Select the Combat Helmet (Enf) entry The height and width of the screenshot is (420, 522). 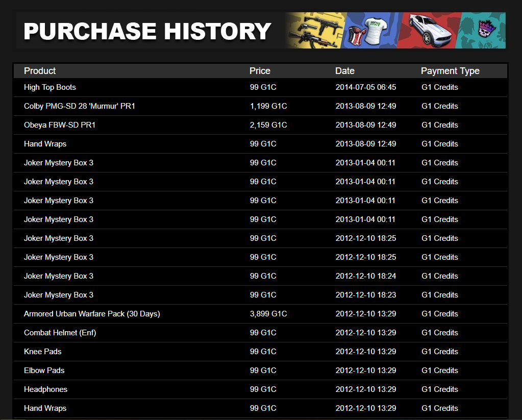(60, 333)
